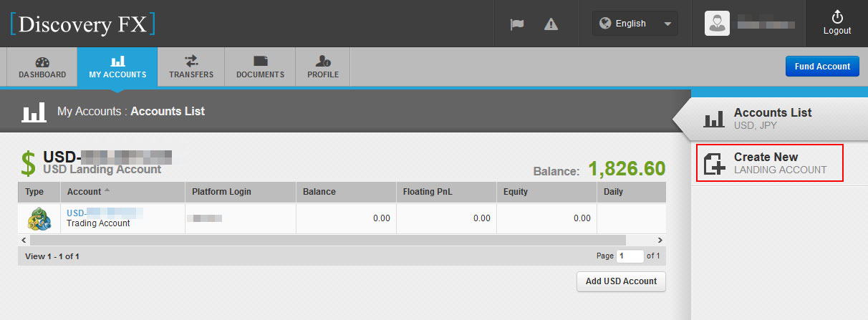Select the My Accounts tab
The width and height of the screenshot is (868, 320).
pyautogui.click(x=117, y=67)
